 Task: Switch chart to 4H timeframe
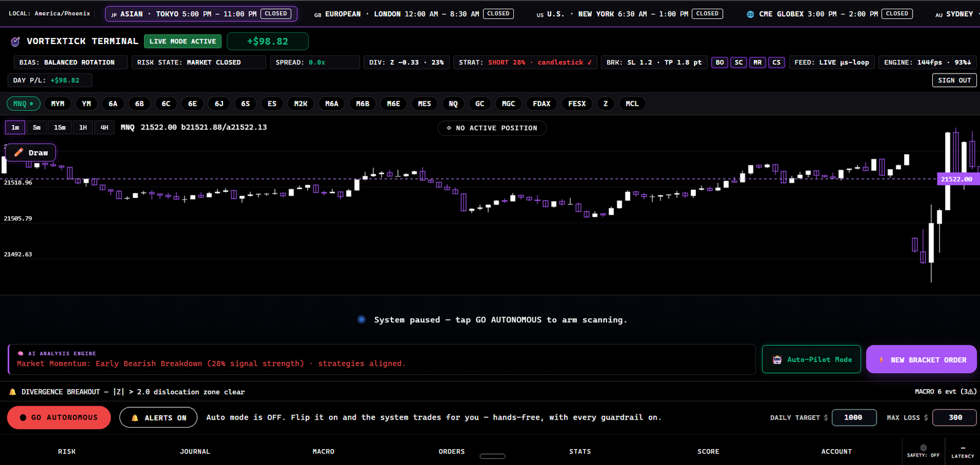104,127
